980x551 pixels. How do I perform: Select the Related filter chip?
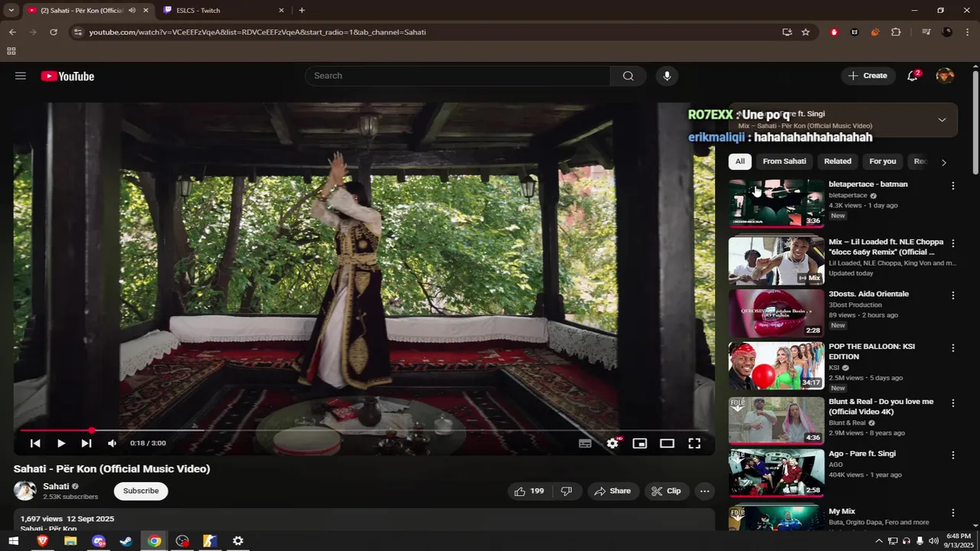click(838, 161)
